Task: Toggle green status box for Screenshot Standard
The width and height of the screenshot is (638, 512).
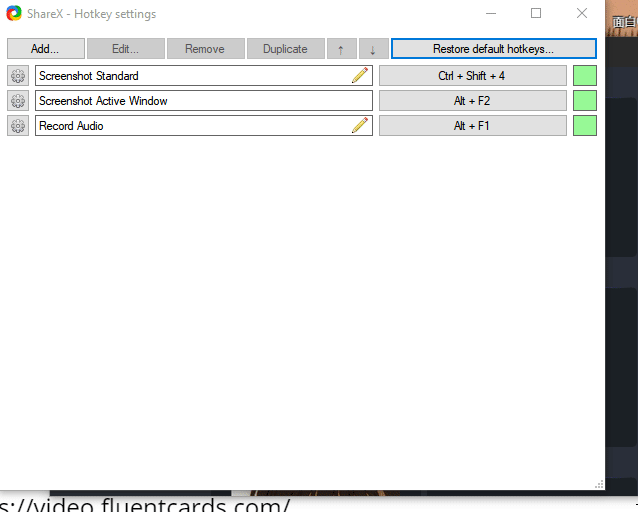Action: [x=585, y=76]
